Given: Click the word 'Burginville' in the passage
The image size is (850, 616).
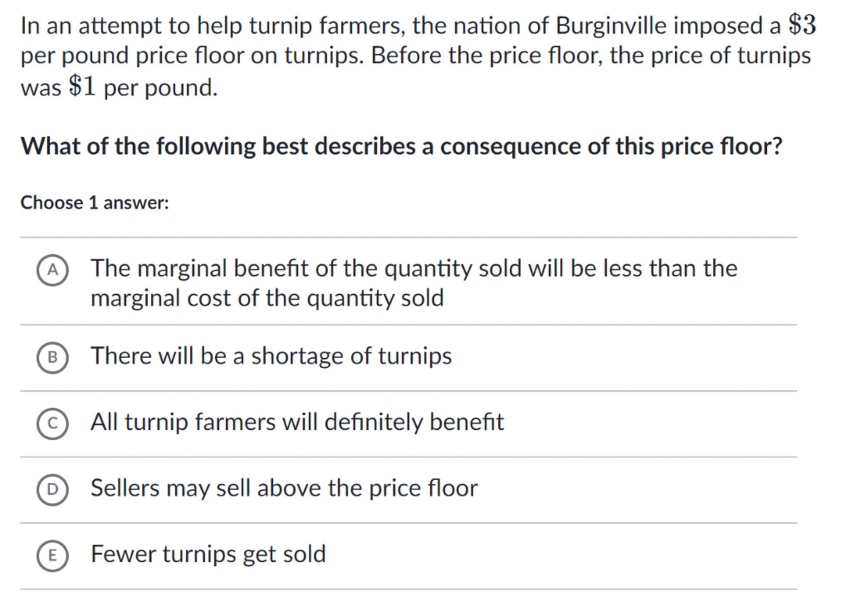Looking at the screenshot, I should pos(611,26).
